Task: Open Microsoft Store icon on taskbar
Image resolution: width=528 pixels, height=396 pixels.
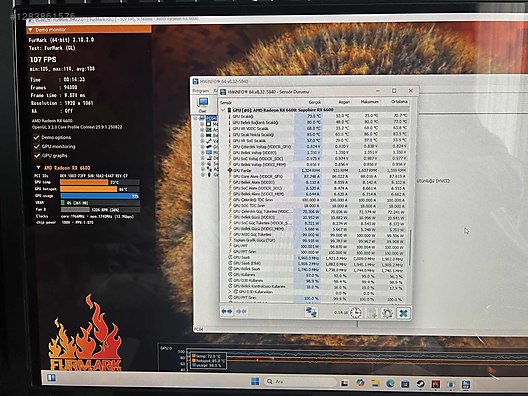Action: point(405,384)
